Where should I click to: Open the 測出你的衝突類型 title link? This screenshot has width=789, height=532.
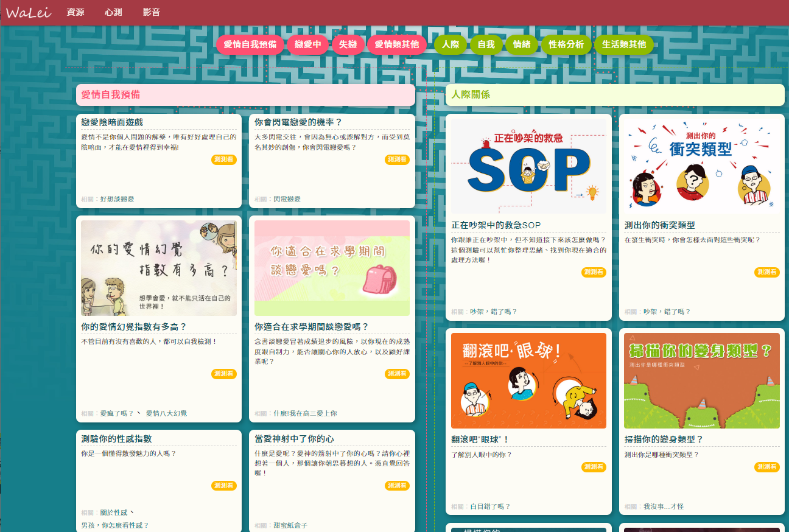pos(659,225)
